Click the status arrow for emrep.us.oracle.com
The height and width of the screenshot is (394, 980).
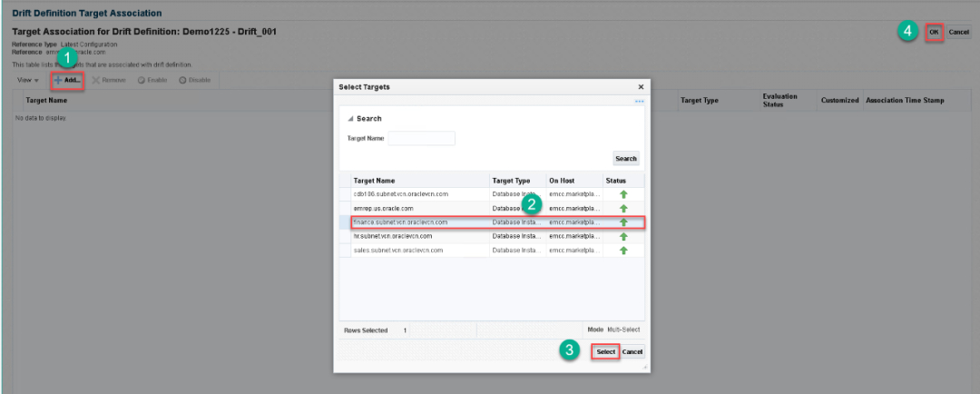click(623, 208)
